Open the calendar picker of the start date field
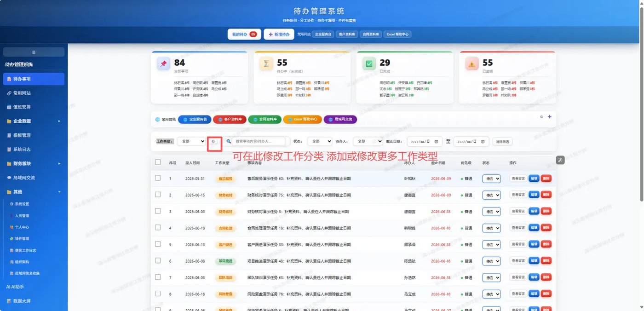This screenshot has height=311, width=644. pyautogui.click(x=436, y=142)
